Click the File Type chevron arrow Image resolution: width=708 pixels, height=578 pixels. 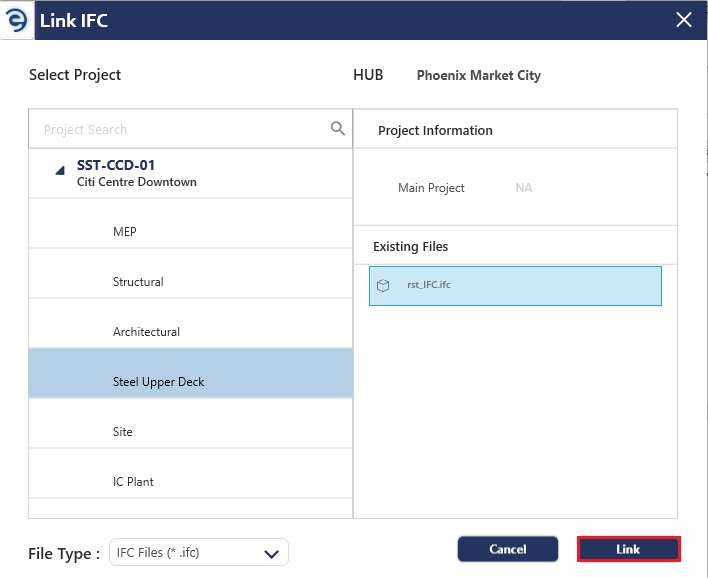(271, 554)
